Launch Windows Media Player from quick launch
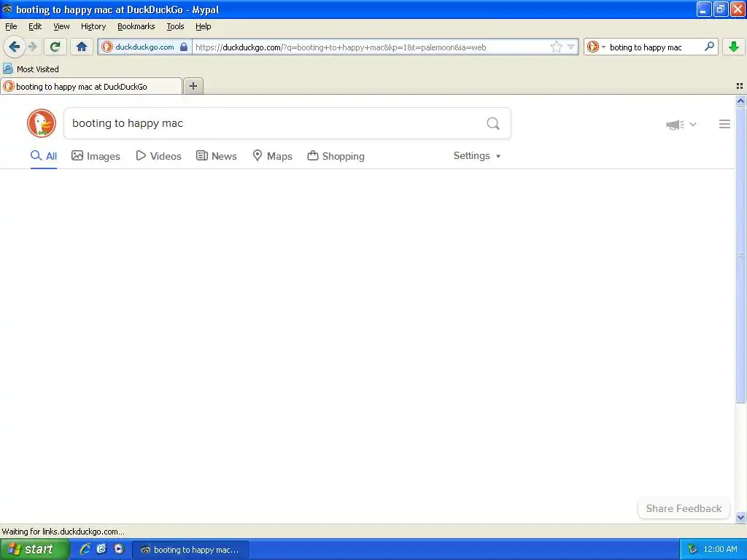 (x=119, y=549)
